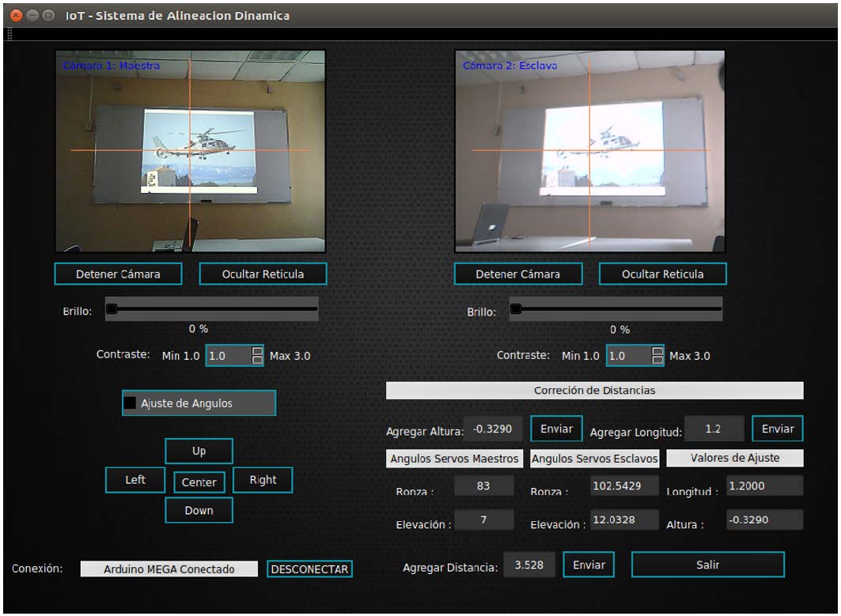The height and width of the screenshot is (616, 841).
Task: Stop the Camera 2 Esclava feed
Action: point(517,274)
